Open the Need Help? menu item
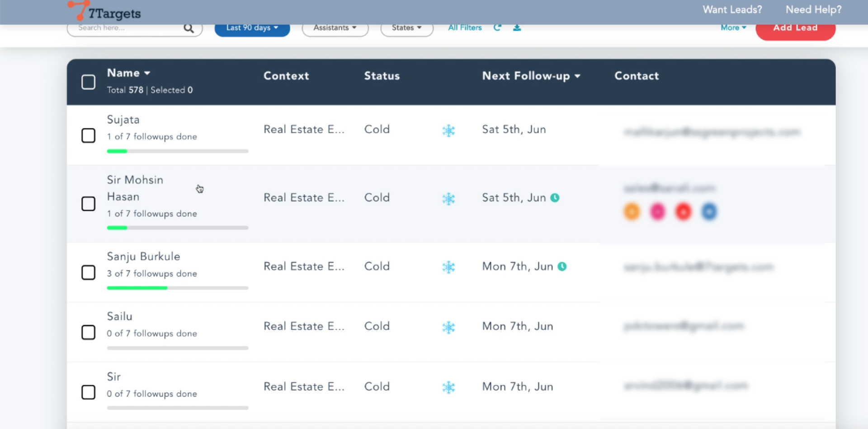The width and height of the screenshot is (868, 429). (x=813, y=9)
